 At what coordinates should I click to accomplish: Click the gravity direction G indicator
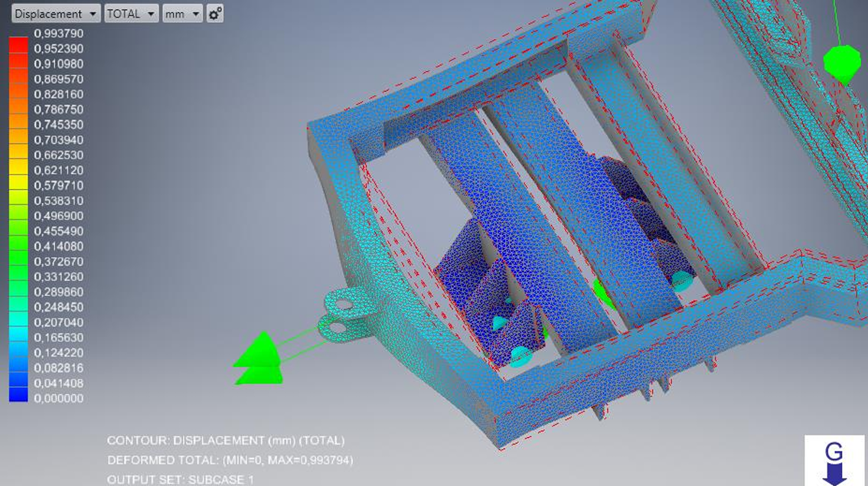point(834,461)
